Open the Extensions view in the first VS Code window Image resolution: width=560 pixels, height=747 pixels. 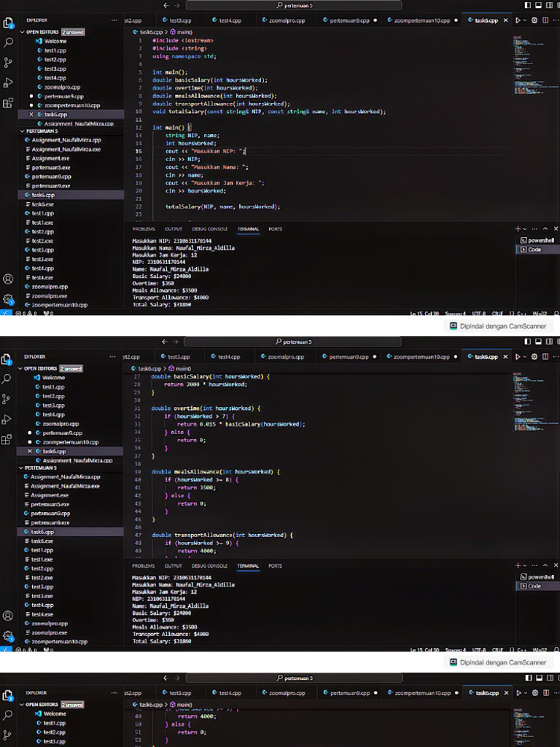click(x=8, y=103)
